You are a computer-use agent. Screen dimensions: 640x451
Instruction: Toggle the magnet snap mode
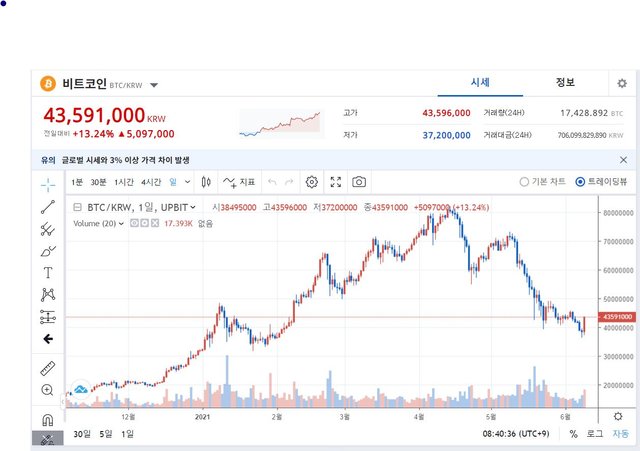coord(48,420)
